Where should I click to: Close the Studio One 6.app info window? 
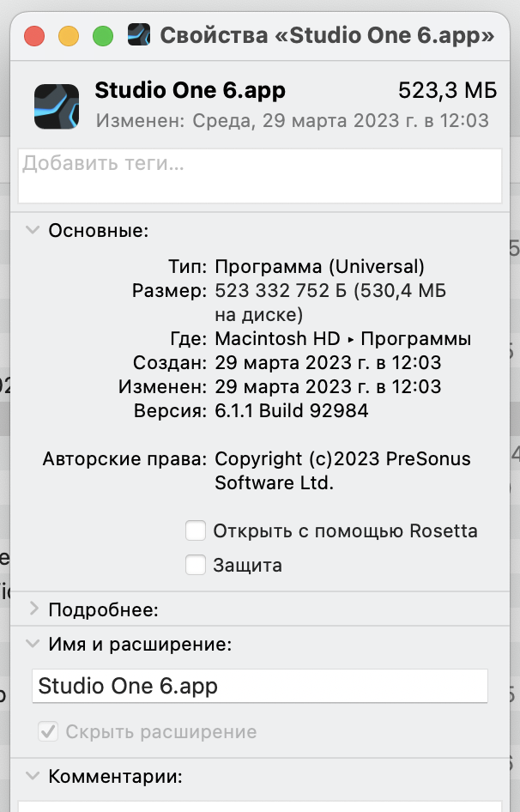(x=34, y=36)
